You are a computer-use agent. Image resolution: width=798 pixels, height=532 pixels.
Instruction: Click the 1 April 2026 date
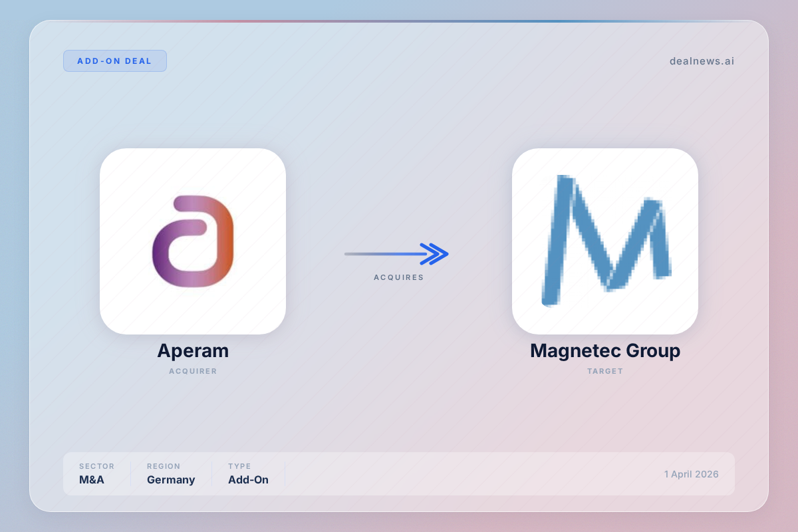click(x=691, y=474)
